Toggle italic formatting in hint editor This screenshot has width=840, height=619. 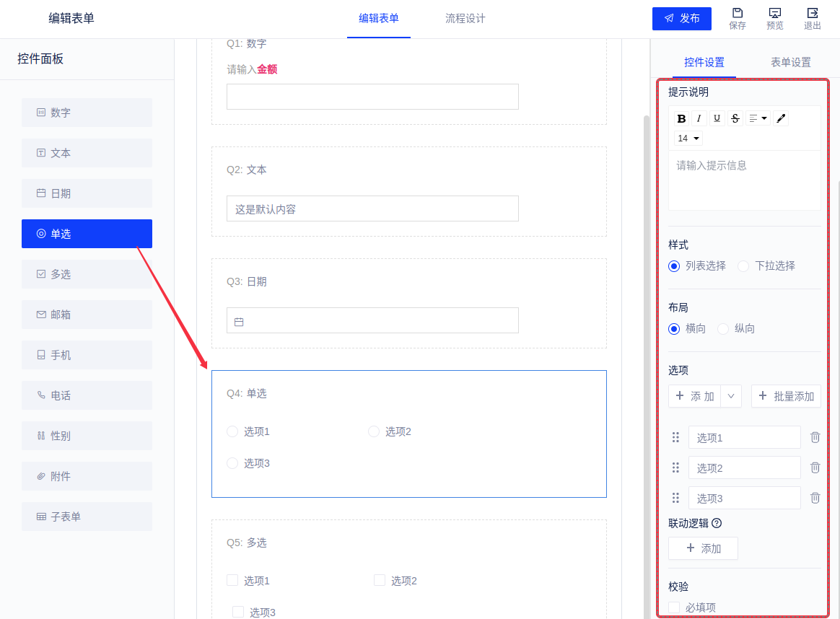click(x=699, y=118)
